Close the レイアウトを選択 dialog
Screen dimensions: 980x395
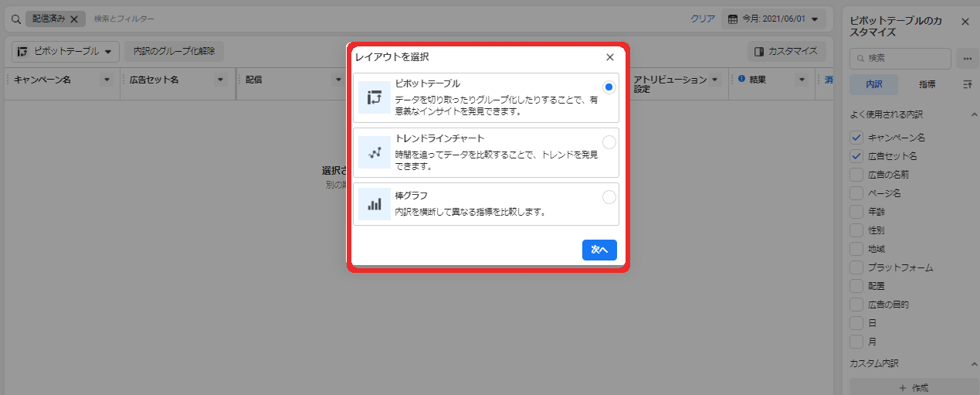pos(610,57)
